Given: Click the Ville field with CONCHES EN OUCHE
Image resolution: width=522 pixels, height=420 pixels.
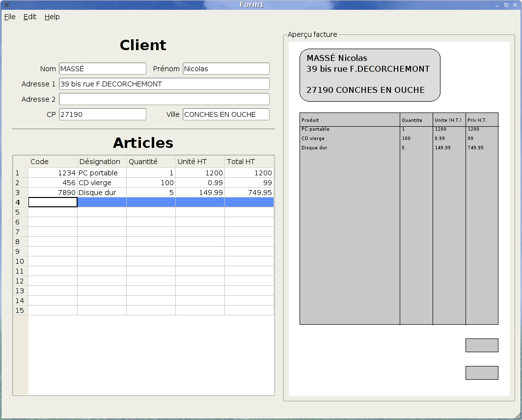Looking at the screenshot, I should 226,114.
